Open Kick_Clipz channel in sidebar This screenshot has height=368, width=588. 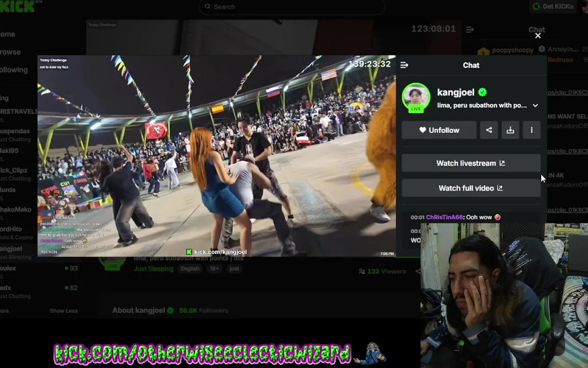[16, 174]
